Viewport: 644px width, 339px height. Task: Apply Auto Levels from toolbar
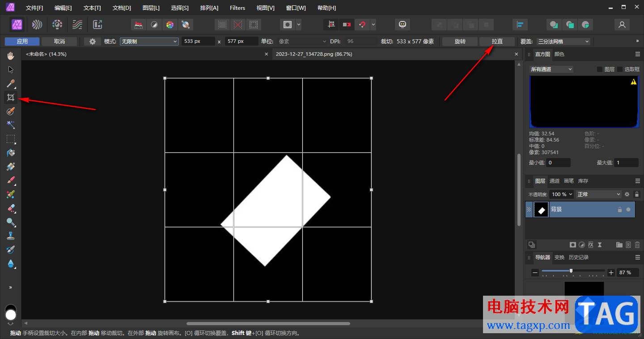point(139,25)
